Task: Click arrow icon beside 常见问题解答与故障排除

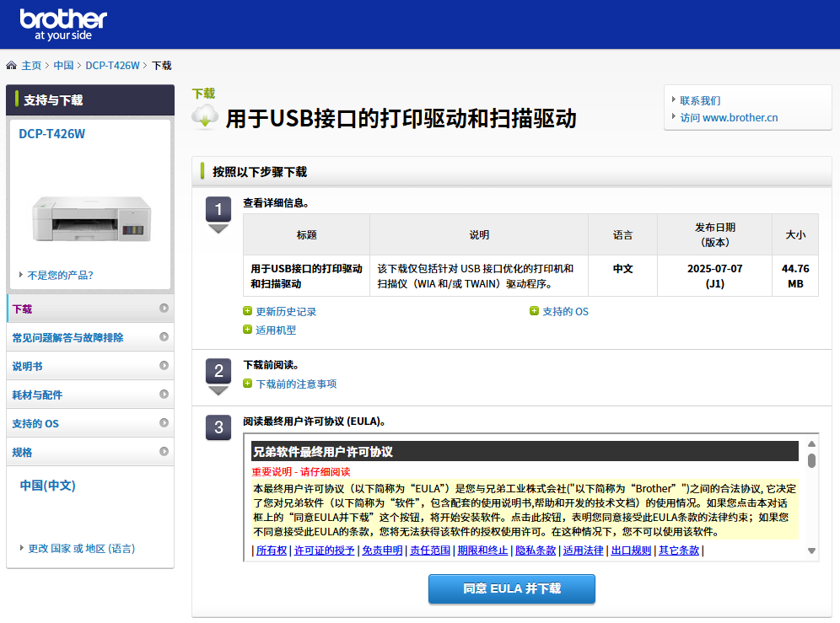Action: (164, 336)
